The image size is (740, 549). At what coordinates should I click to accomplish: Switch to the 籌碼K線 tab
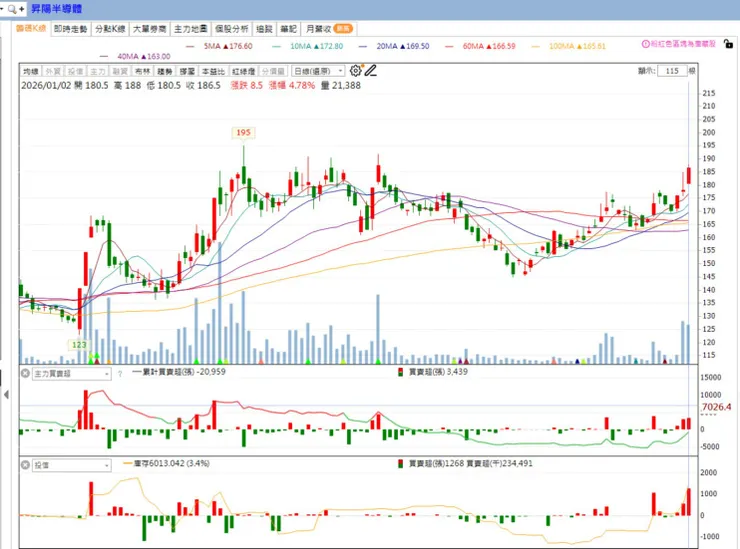[x=31, y=29]
